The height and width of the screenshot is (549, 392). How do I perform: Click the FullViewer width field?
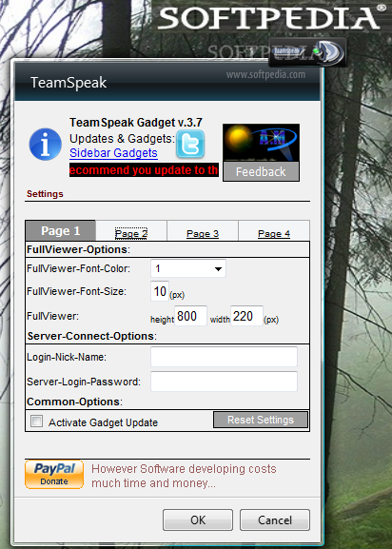246,316
